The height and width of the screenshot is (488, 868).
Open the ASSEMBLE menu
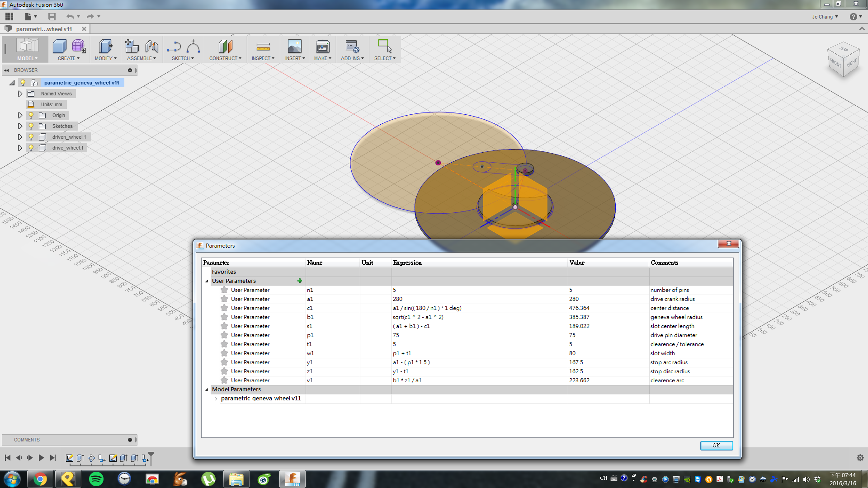(141, 58)
